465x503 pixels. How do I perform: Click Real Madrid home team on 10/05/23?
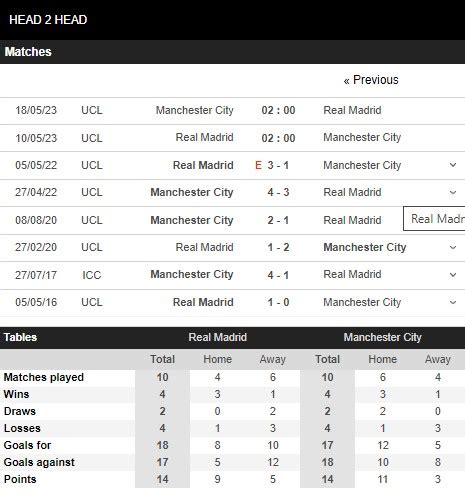[x=204, y=137]
